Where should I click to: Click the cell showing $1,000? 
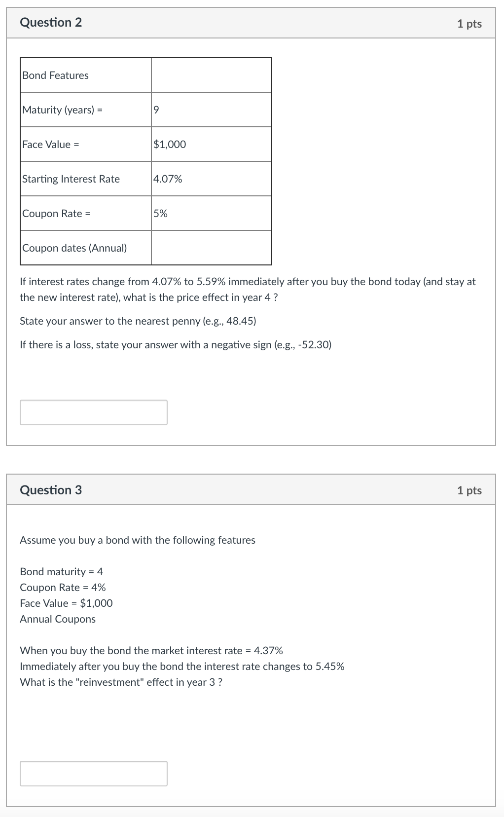click(169, 144)
